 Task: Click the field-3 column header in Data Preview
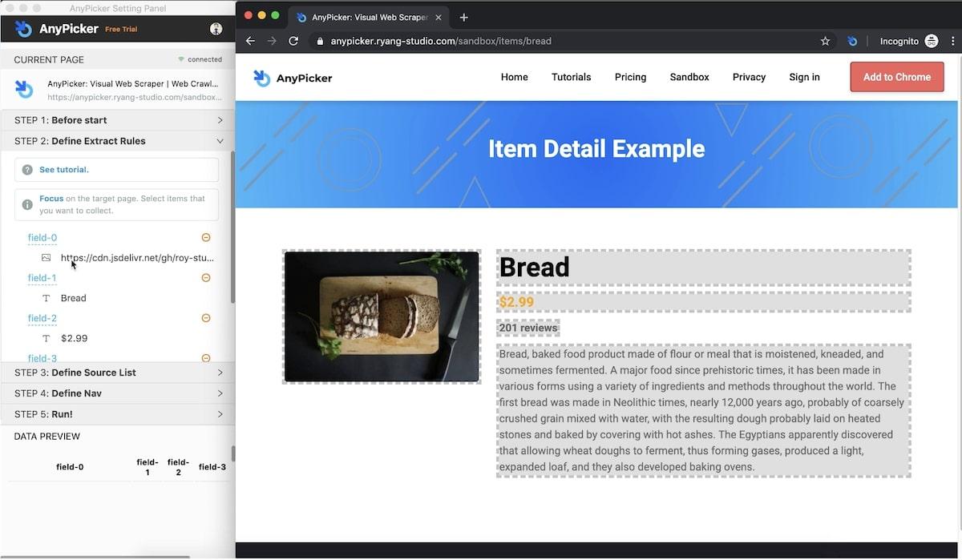point(212,467)
